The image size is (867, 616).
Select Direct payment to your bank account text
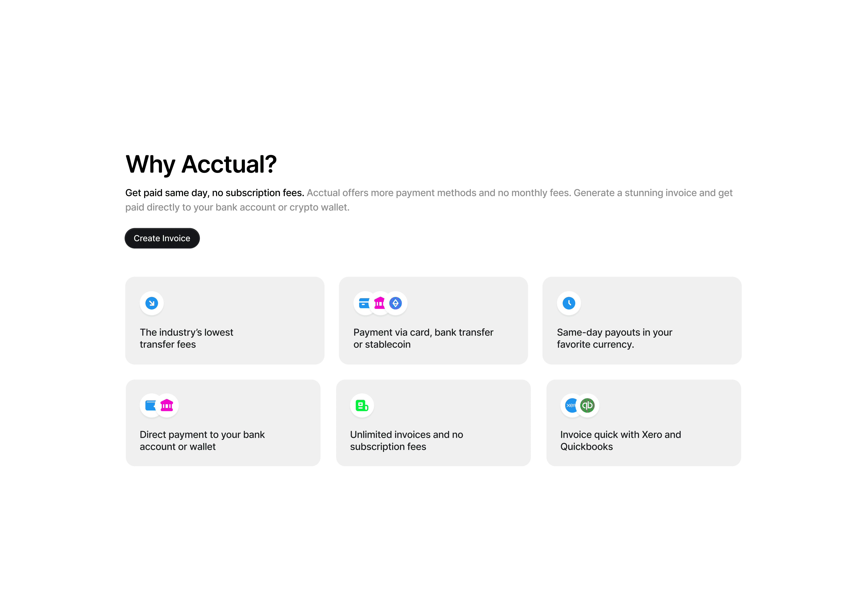202,441
